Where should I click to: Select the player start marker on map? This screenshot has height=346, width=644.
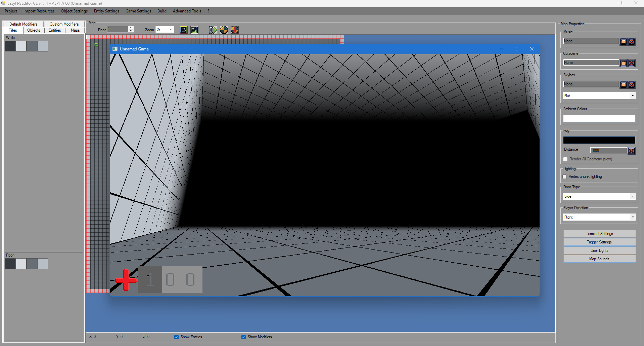tap(97, 45)
